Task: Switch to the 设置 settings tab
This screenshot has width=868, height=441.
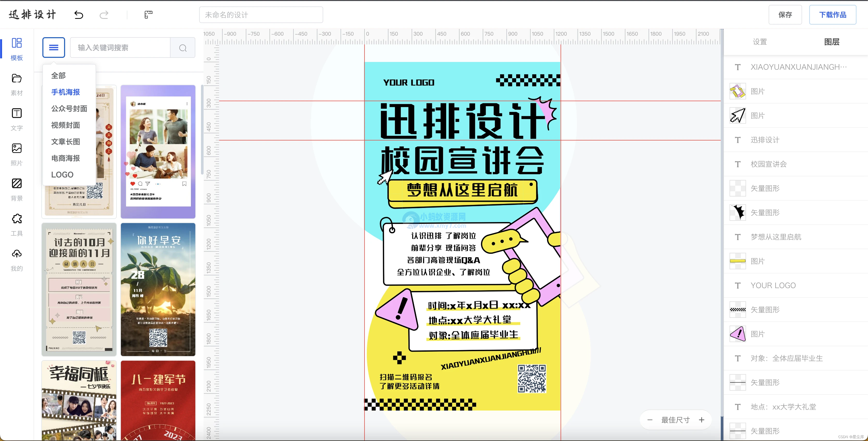Action: pyautogui.click(x=760, y=42)
